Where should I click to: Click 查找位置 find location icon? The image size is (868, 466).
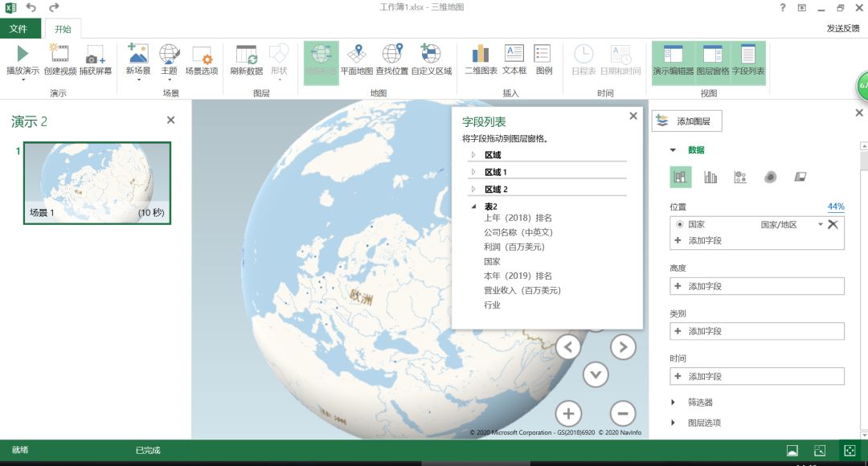coord(392,54)
